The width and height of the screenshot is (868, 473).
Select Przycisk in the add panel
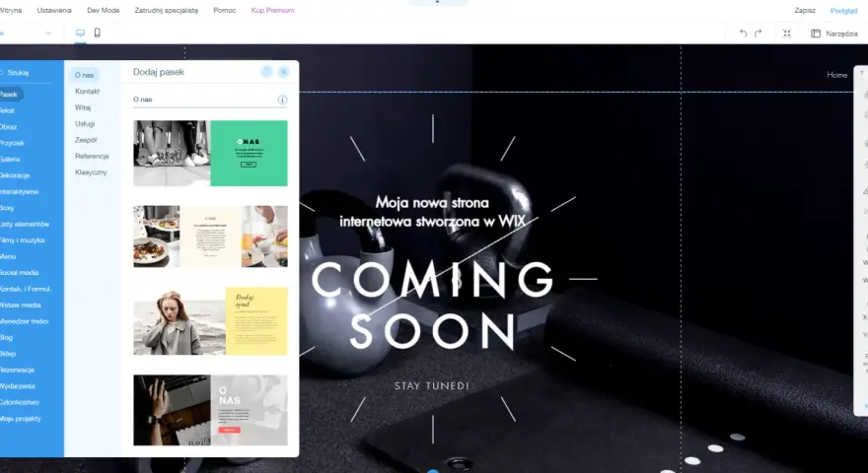[x=12, y=143]
